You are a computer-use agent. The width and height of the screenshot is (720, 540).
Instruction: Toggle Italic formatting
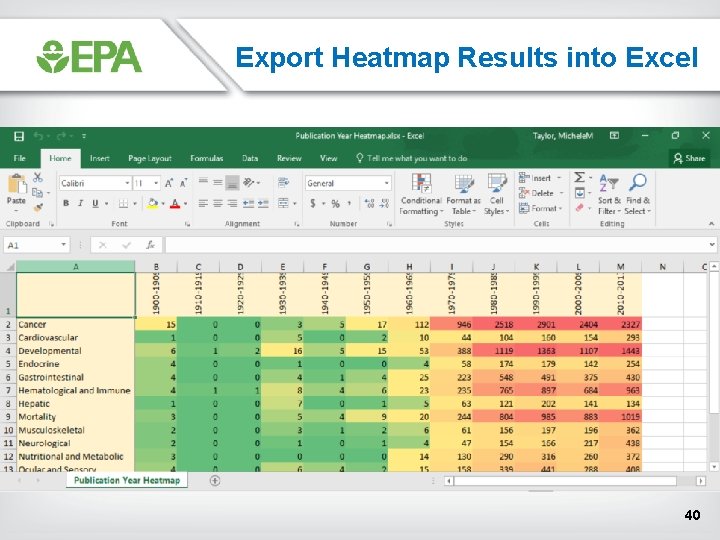tap(80, 203)
